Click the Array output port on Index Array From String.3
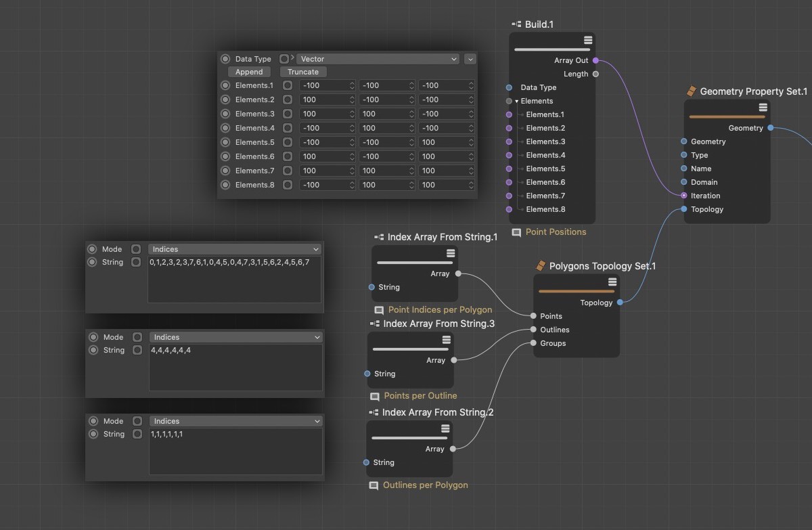The width and height of the screenshot is (812, 530). [453, 360]
